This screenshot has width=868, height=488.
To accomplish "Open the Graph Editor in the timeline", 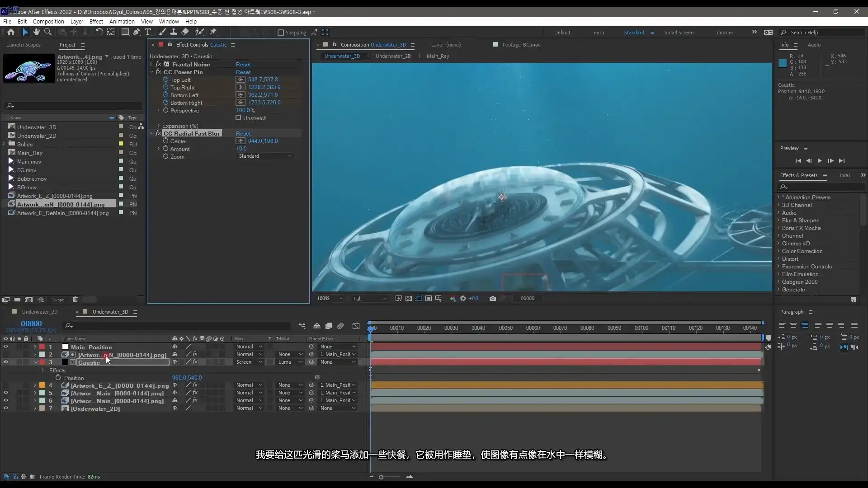I will (x=356, y=326).
